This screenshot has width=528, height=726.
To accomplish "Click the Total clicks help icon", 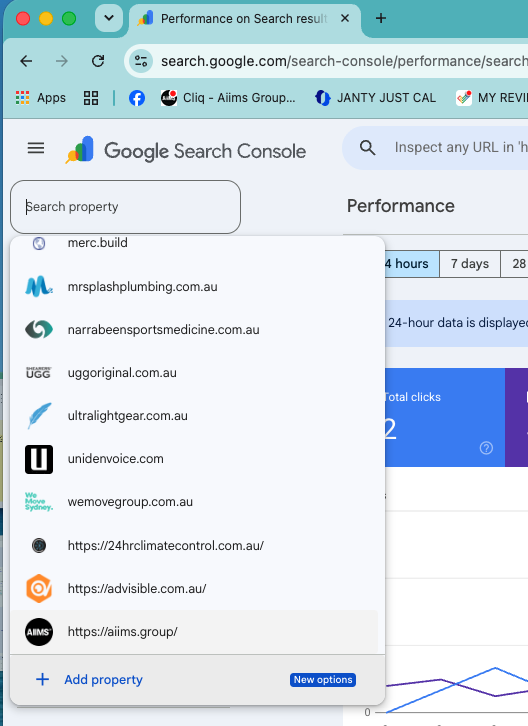I will 486,448.
